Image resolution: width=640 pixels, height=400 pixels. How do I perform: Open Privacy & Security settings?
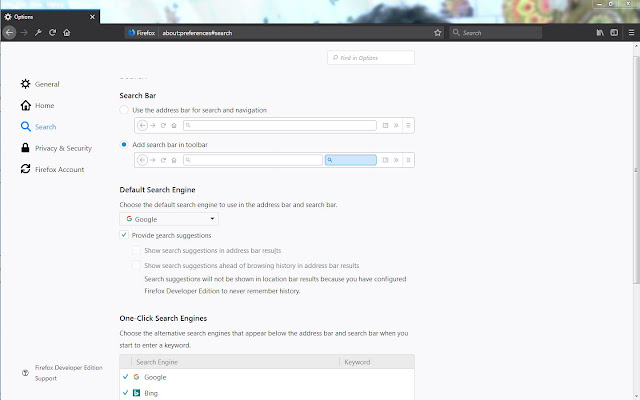pyautogui.click(x=56, y=148)
